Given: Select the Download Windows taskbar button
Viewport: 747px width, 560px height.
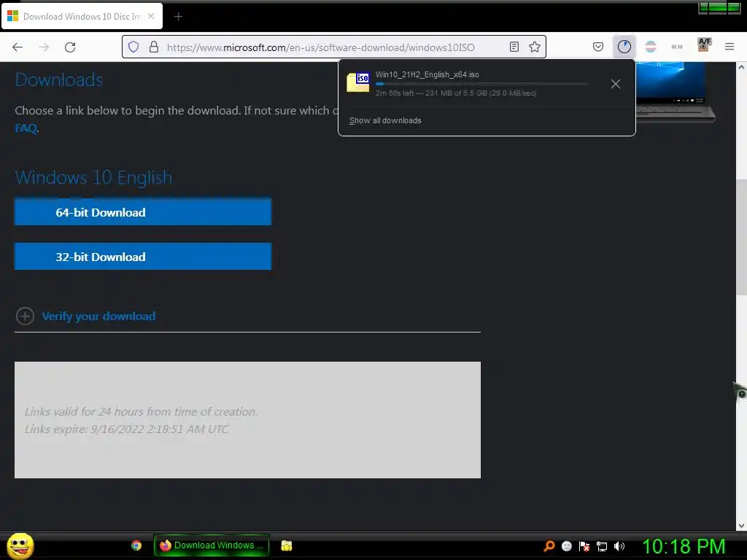Looking at the screenshot, I should coord(211,545).
